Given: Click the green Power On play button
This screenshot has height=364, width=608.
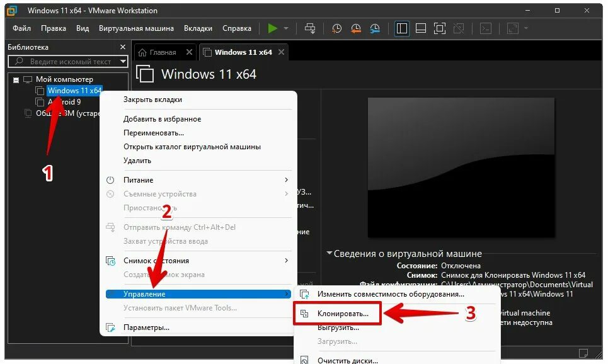Looking at the screenshot, I should pyautogui.click(x=273, y=28).
